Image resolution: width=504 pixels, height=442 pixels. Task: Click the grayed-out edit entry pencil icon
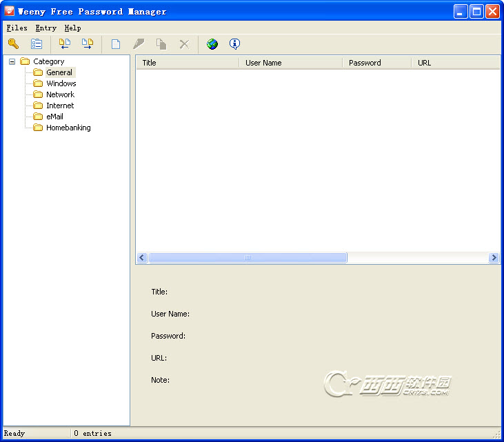pos(139,44)
